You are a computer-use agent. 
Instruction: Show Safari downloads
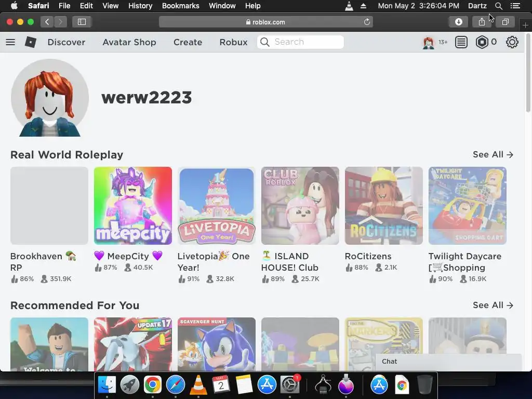tap(458, 22)
